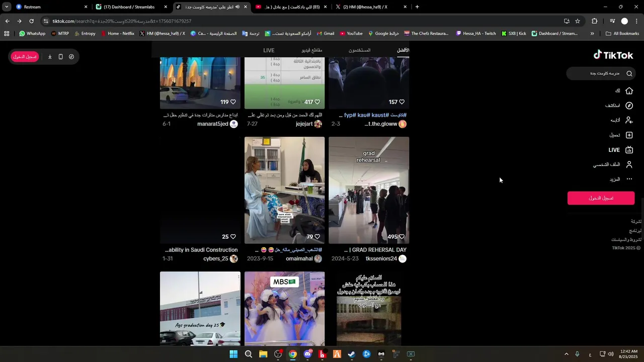
Task: Open the For You home icon
Action: 629,91
